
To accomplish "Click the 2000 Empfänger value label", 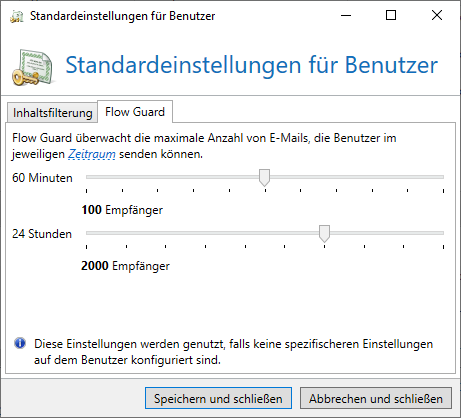I will (x=125, y=266).
